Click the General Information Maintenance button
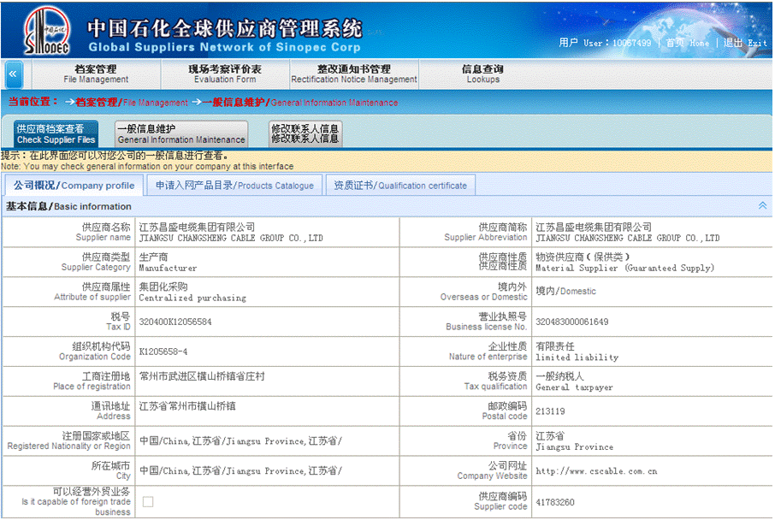 click(181, 134)
